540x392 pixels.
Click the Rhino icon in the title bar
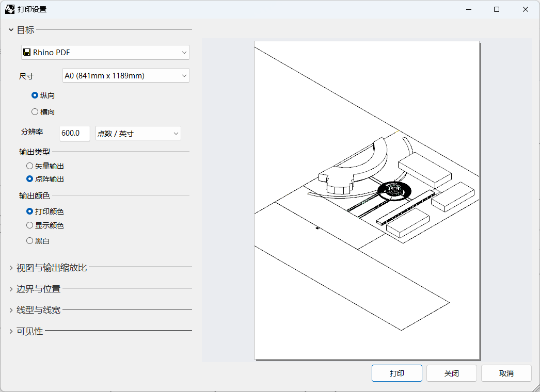click(x=10, y=9)
